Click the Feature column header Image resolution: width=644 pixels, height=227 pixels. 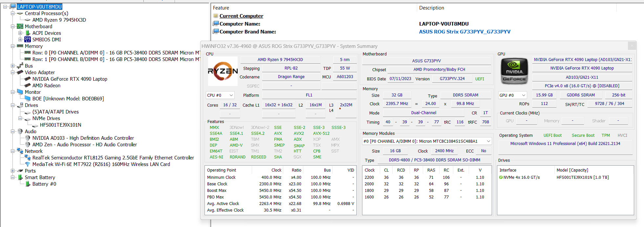221,8
